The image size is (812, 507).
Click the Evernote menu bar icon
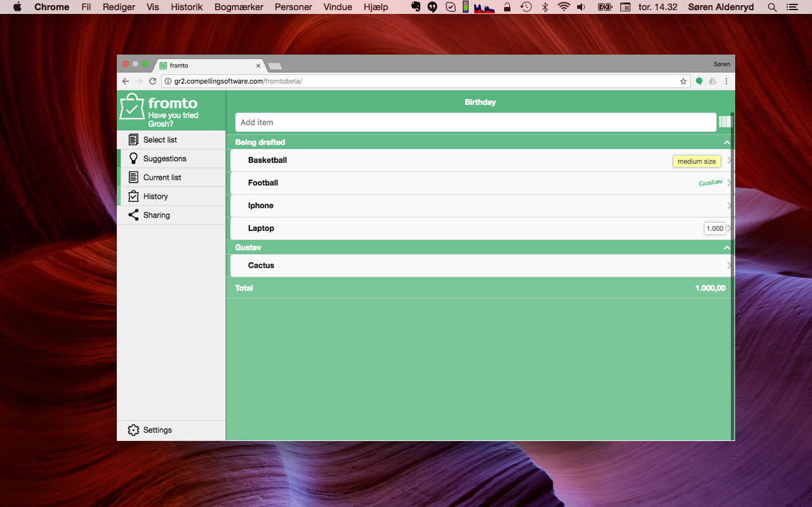pyautogui.click(x=416, y=7)
